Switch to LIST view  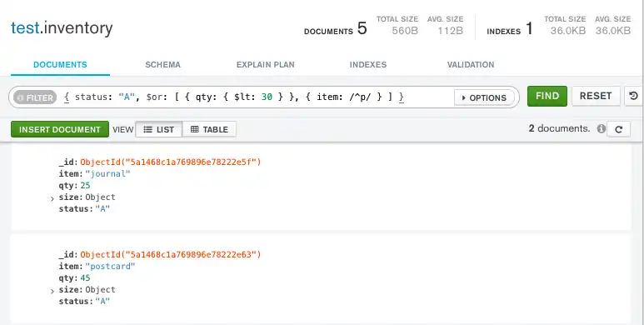click(x=159, y=129)
